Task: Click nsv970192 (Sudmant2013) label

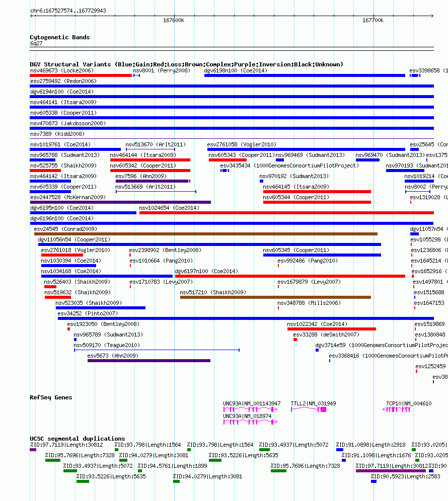Action: [294, 176]
